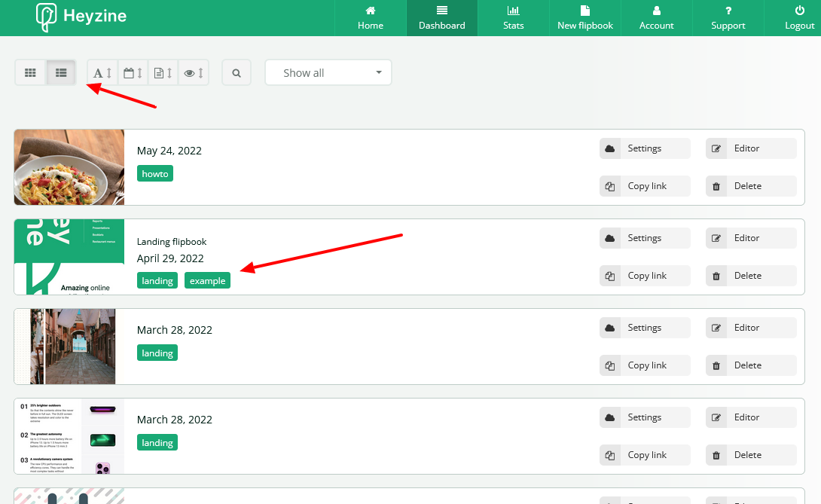Open Settings for the phone features flipbook
The image size is (821, 504).
(645, 417)
